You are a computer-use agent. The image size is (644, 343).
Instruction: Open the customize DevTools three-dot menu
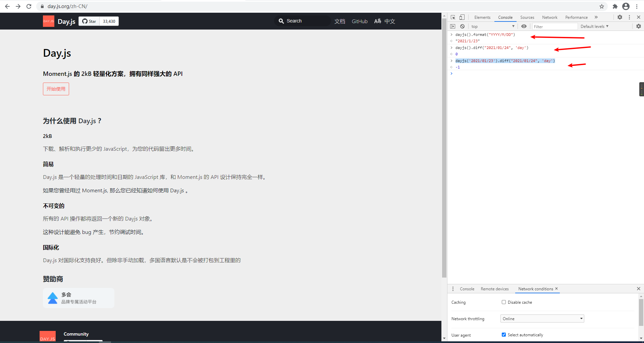pyautogui.click(x=629, y=17)
